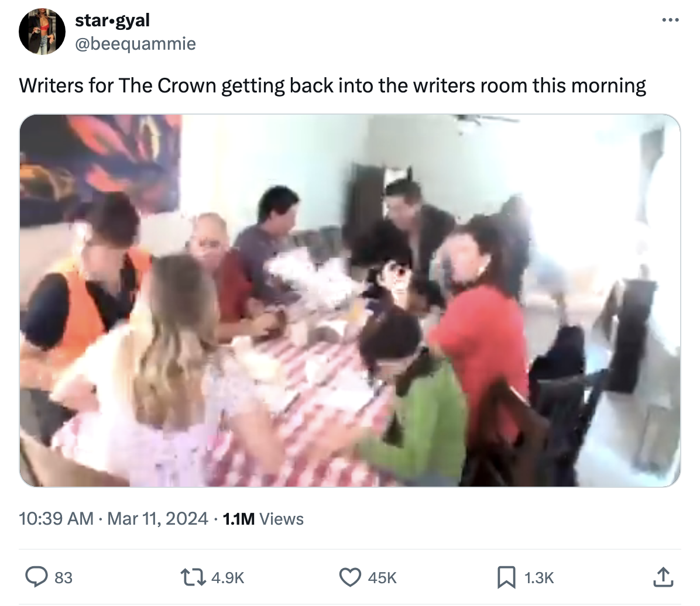Screen dimensions: 700x606
Task: Click the Mar 11, 2024 date
Action: 158,519
